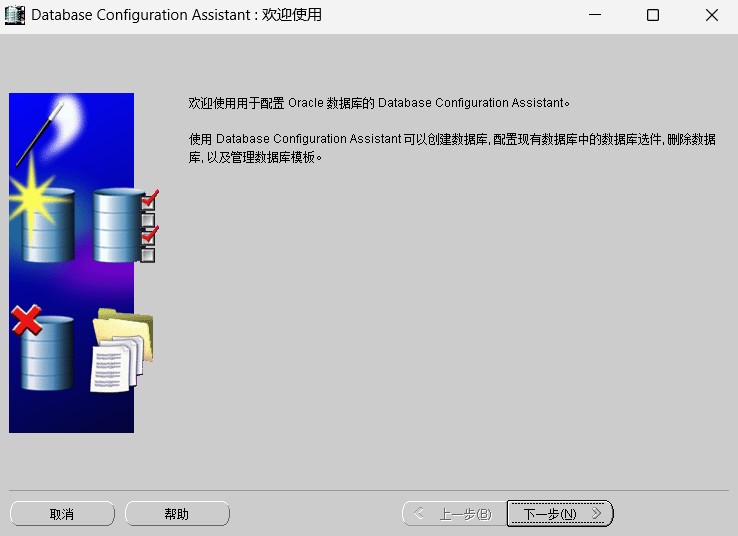Click the description paragraph starting with 使用 Database

pyautogui.click(x=452, y=148)
